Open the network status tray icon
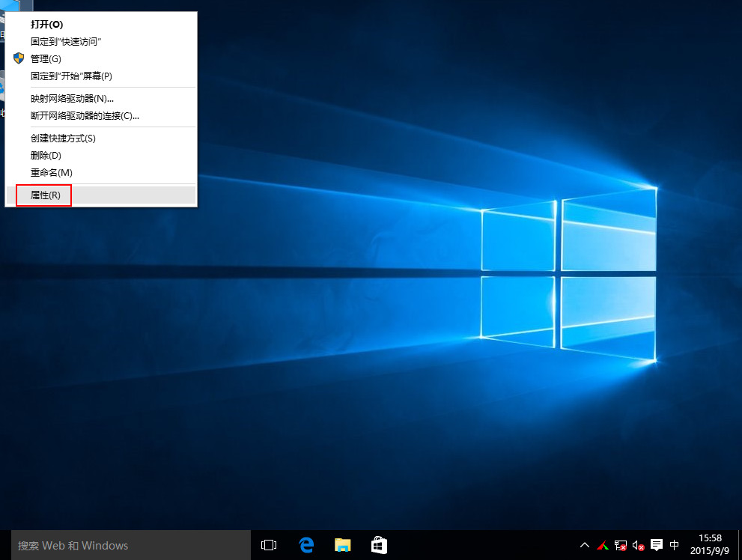Image resolution: width=742 pixels, height=560 pixels. [x=621, y=545]
